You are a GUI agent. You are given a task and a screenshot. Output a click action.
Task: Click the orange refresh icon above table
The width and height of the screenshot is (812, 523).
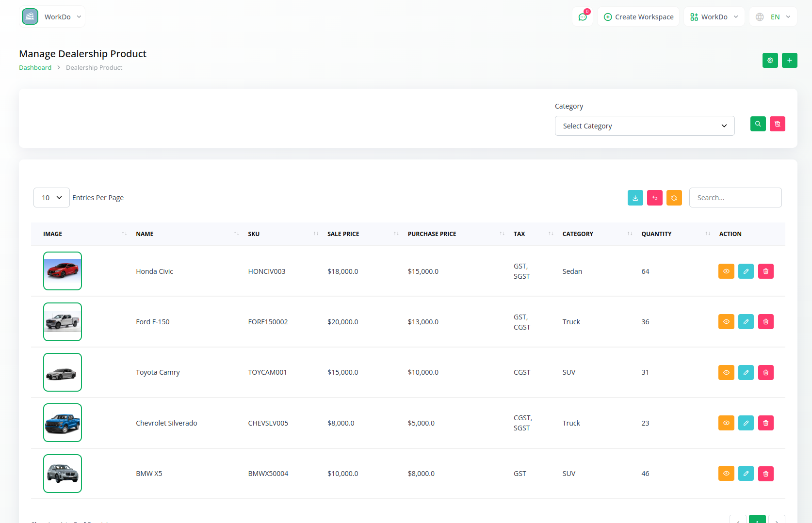(x=674, y=198)
